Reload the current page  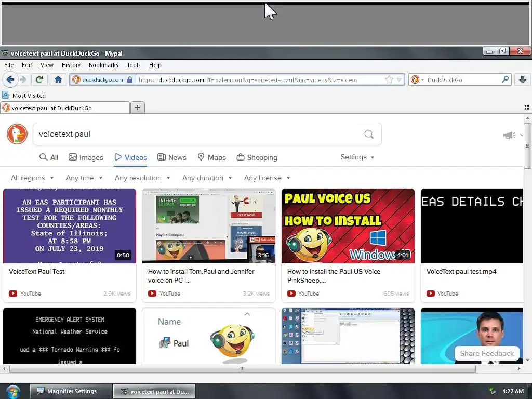coord(39,79)
